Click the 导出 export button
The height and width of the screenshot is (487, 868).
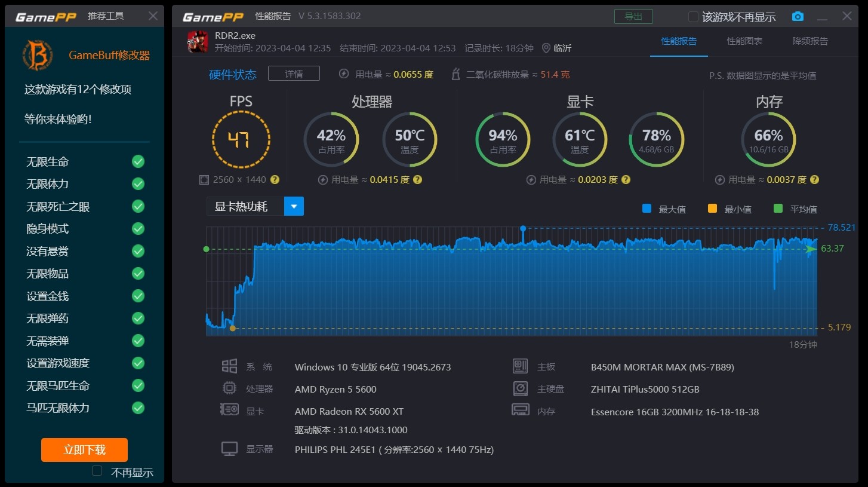633,16
